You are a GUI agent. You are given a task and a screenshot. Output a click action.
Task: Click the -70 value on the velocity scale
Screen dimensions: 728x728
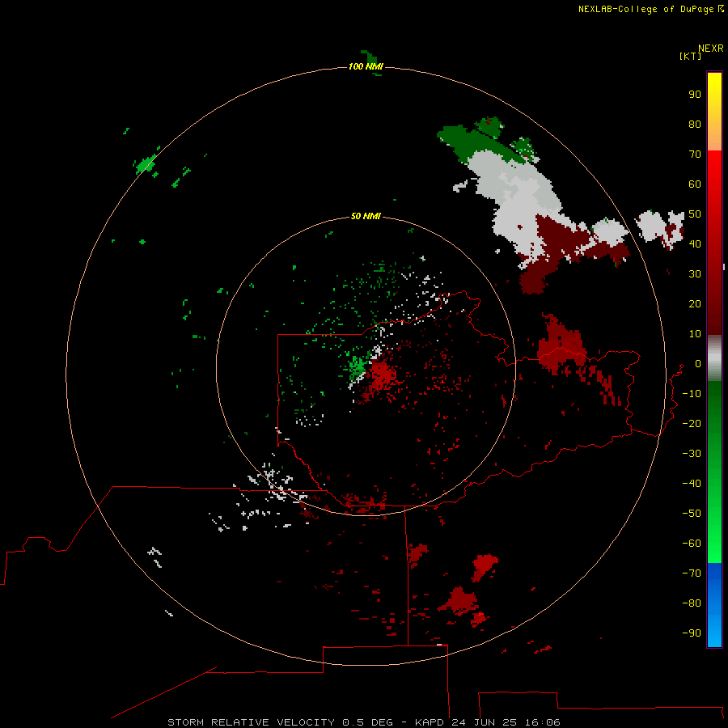click(x=692, y=574)
